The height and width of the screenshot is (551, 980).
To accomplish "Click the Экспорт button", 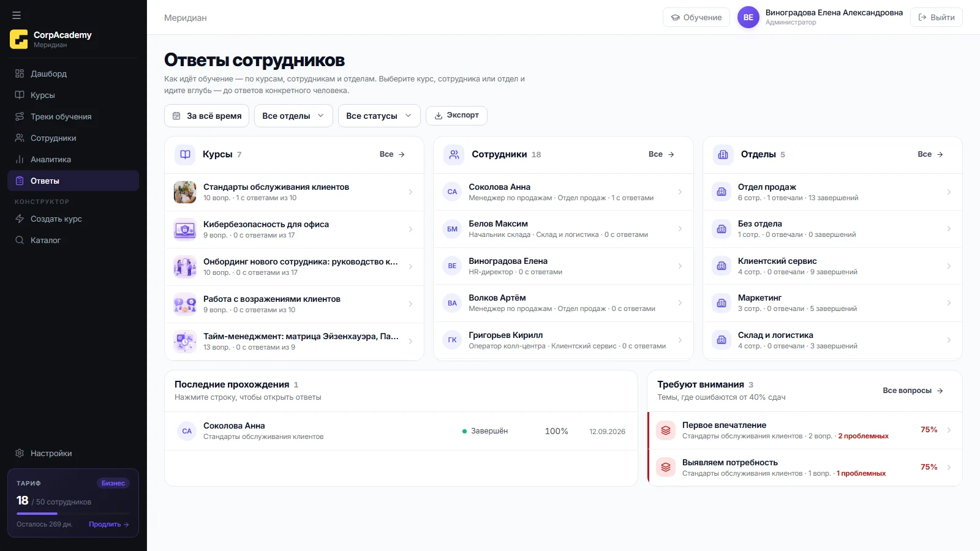I will [x=456, y=115].
